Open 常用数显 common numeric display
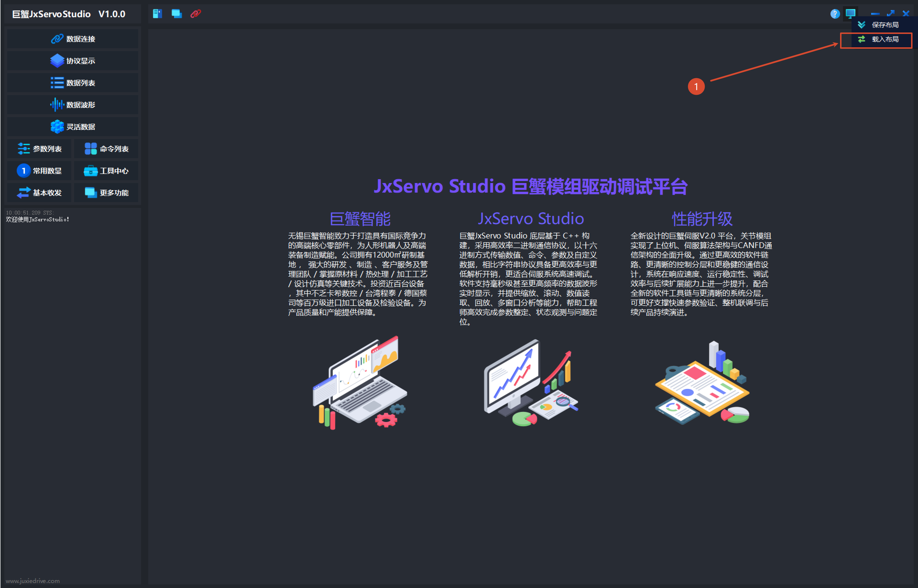918x588 pixels. (x=39, y=171)
